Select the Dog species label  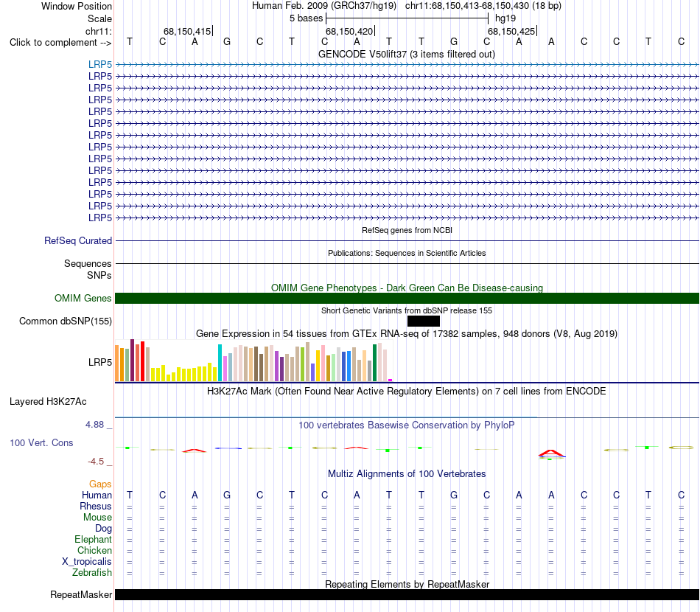click(x=103, y=529)
